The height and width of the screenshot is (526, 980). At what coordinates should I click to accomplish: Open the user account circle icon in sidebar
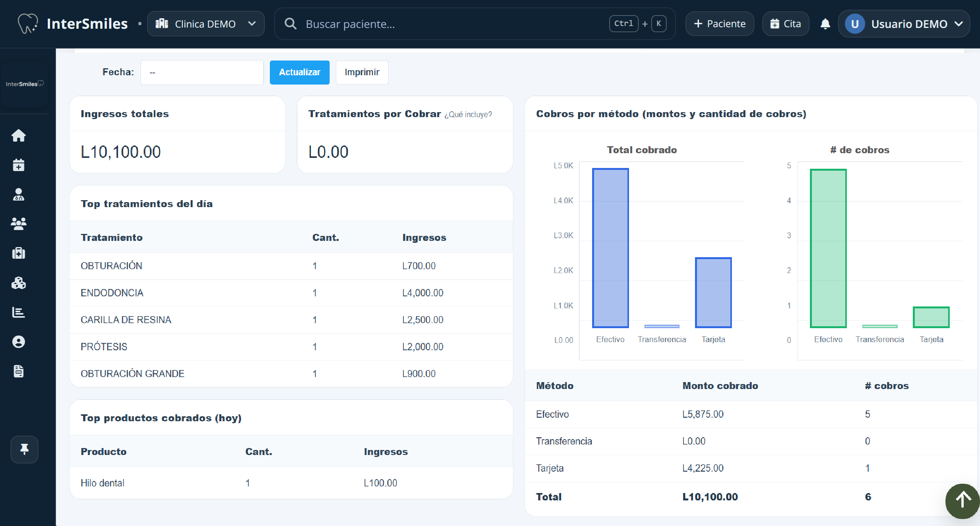click(19, 342)
